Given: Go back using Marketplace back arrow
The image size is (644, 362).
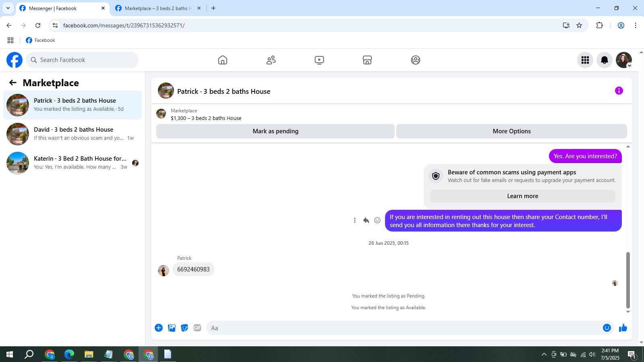Looking at the screenshot, I should click(13, 83).
